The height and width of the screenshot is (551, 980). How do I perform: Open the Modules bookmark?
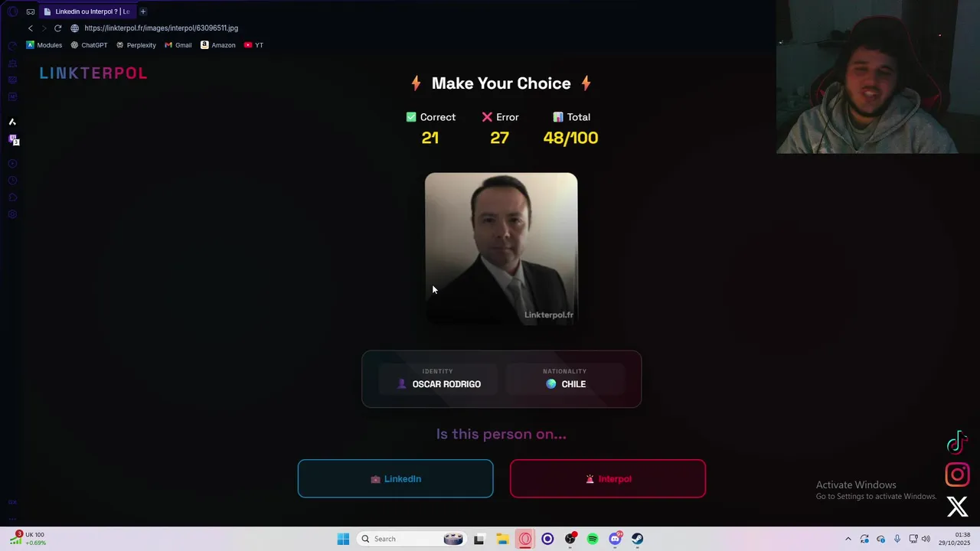pyautogui.click(x=44, y=45)
